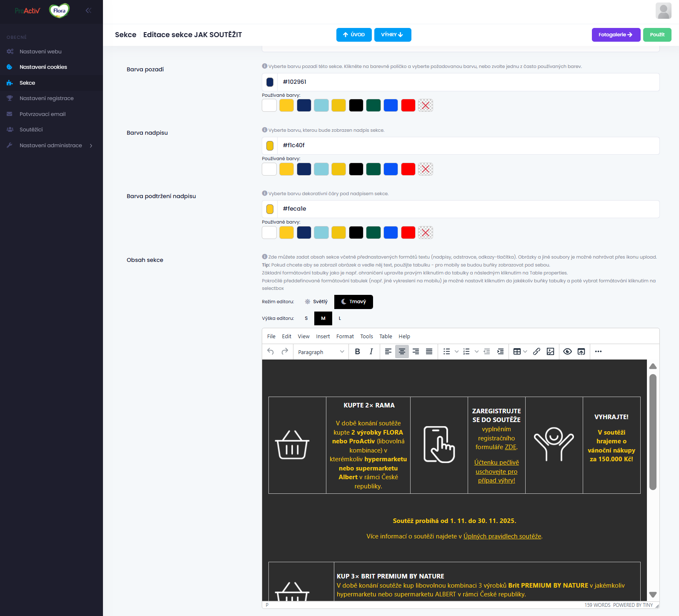Open the Format menu in editor
679x616 pixels.
coord(345,337)
